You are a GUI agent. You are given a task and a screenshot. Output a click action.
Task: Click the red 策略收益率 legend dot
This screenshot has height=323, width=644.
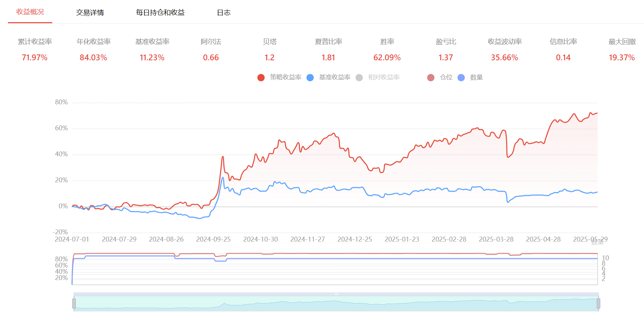[x=261, y=78]
